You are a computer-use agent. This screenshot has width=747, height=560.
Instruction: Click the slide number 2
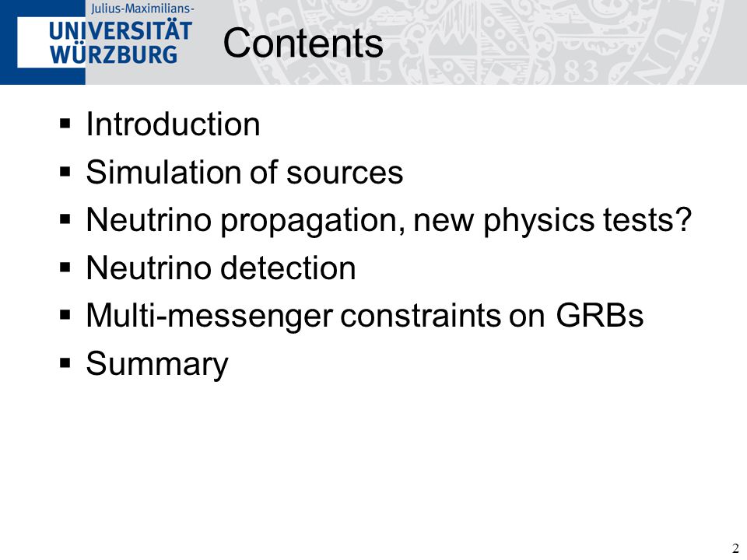click(735, 548)
